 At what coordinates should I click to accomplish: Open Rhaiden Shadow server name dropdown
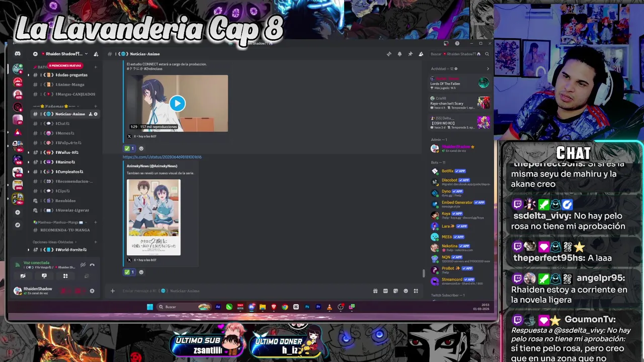tap(65, 54)
